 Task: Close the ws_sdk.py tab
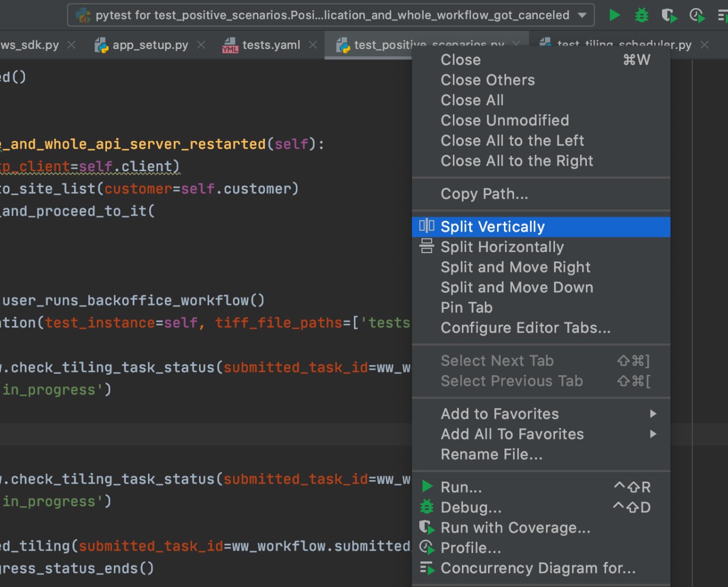(71, 45)
